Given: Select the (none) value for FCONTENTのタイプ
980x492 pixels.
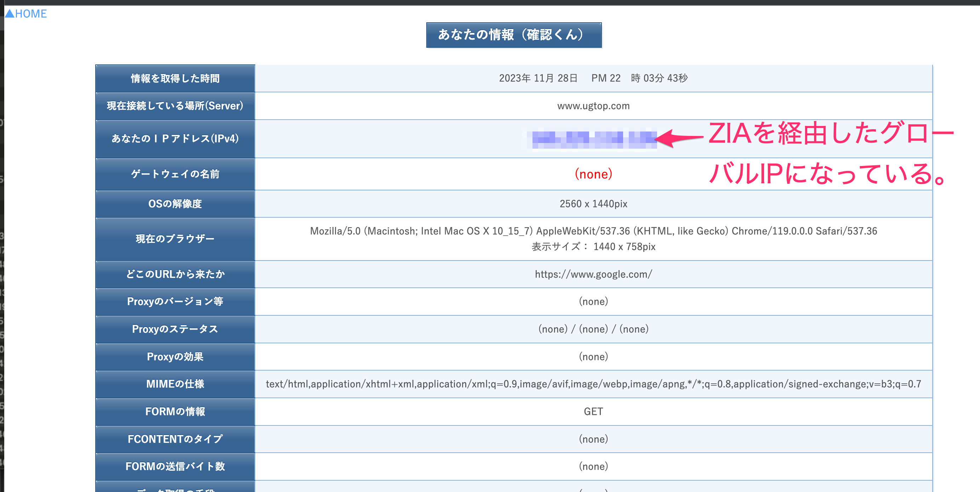Looking at the screenshot, I should (x=593, y=439).
